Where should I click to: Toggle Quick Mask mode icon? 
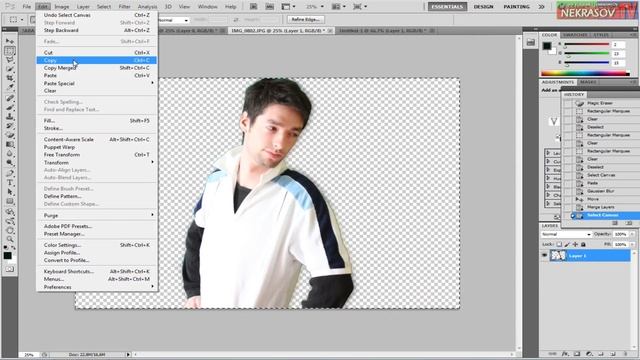[10, 269]
